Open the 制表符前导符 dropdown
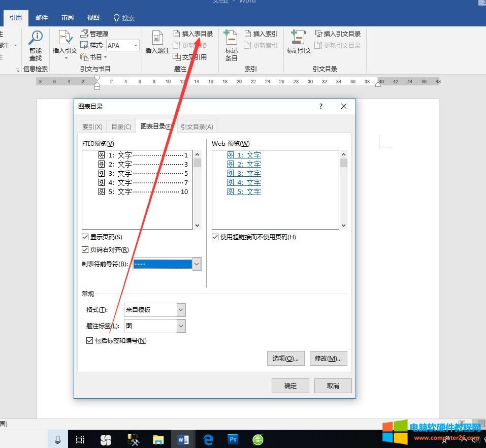 point(197,264)
